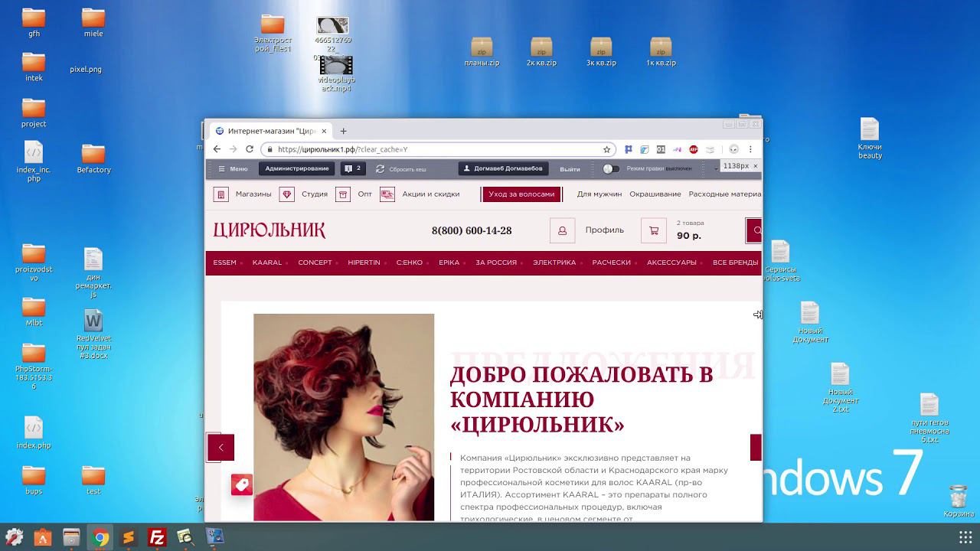Click the phone number 8(800) 600-14-28
This screenshot has width=980, height=551.
(472, 230)
